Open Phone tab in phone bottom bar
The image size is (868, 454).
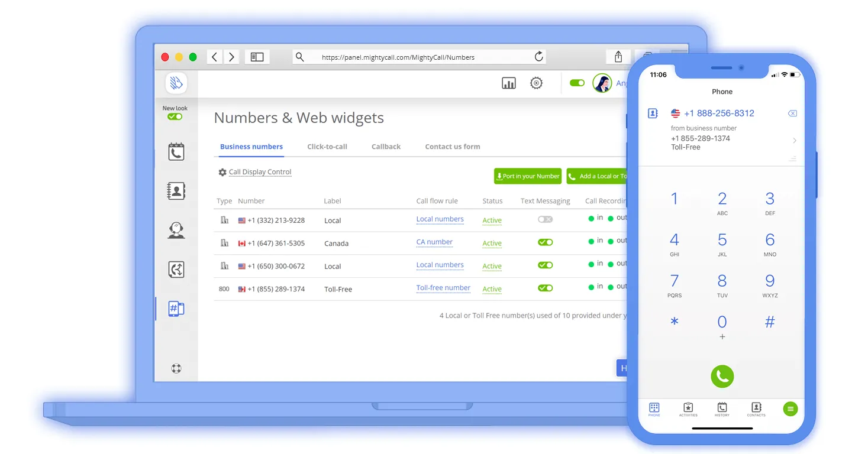654,410
